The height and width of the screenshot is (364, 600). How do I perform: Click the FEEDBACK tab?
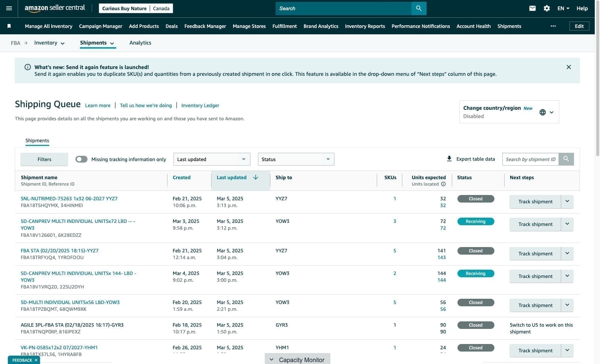pyautogui.click(x=22, y=360)
